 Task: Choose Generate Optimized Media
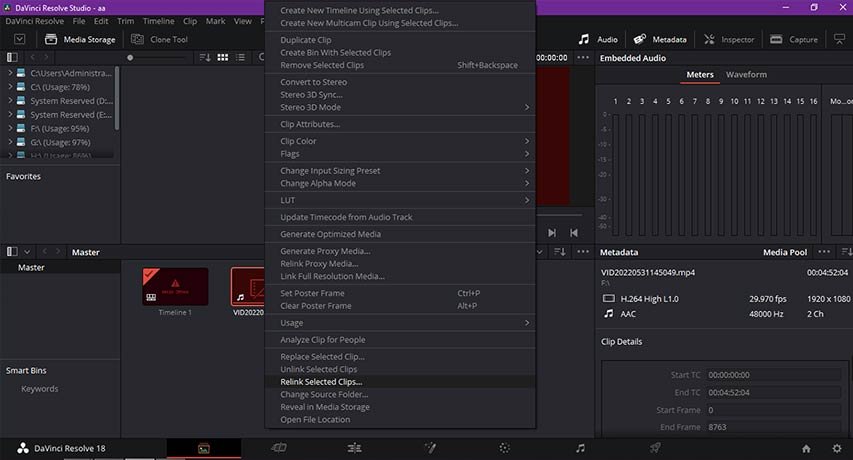[x=400, y=234]
